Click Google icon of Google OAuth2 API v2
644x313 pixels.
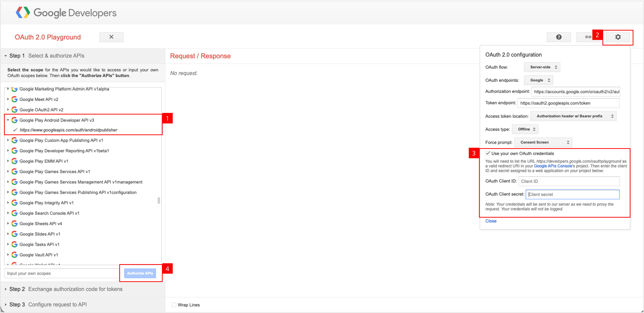click(x=14, y=110)
